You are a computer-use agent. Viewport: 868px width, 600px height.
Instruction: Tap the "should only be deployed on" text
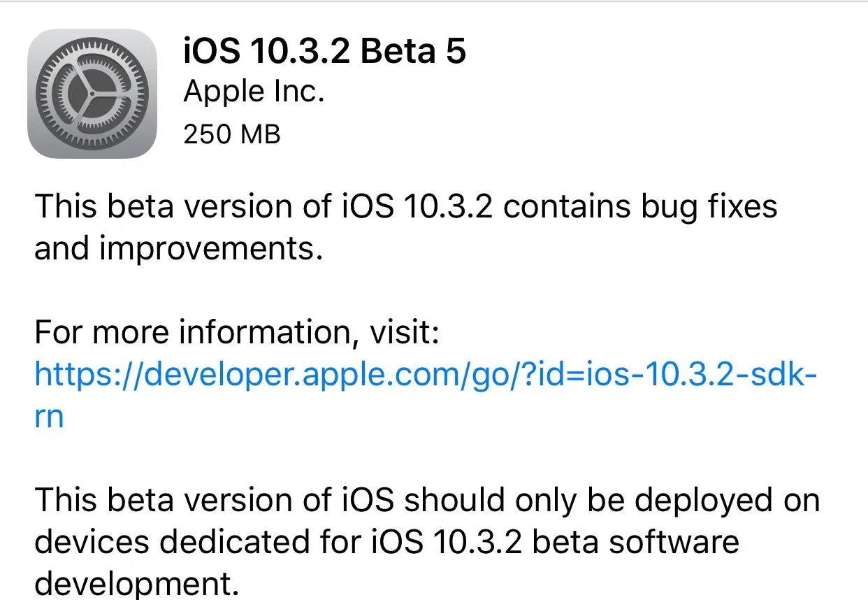coord(612,500)
